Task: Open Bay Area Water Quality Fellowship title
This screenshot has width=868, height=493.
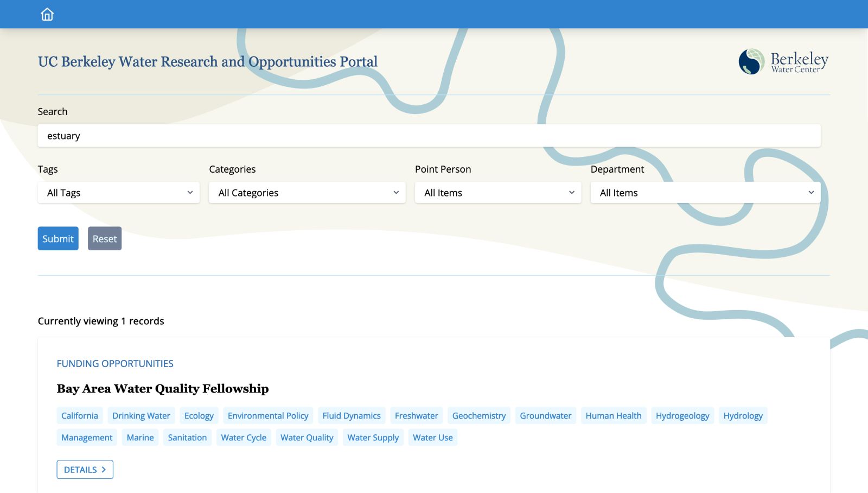Action: (163, 389)
